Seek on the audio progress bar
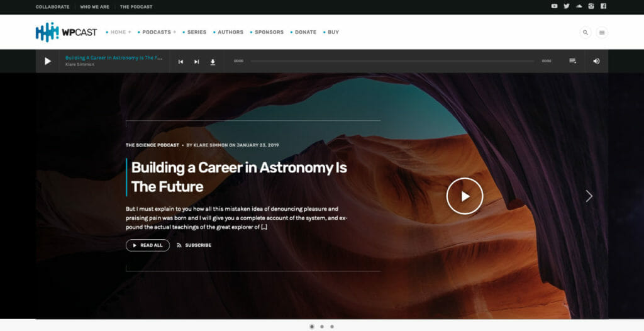 pos(392,61)
